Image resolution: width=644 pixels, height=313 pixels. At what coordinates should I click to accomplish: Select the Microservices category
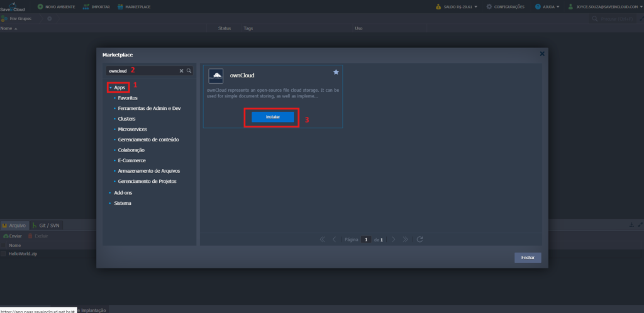tap(132, 129)
